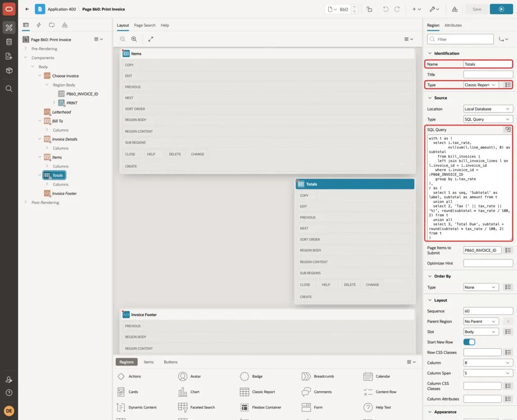Open the Gallery cube sidebar icon
Screen dimensions: 517x420
coord(9,71)
